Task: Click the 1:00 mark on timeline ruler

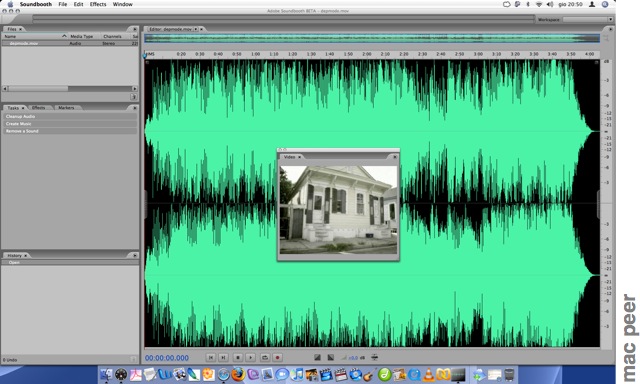Action: pyautogui.click(x=256, y=54)
